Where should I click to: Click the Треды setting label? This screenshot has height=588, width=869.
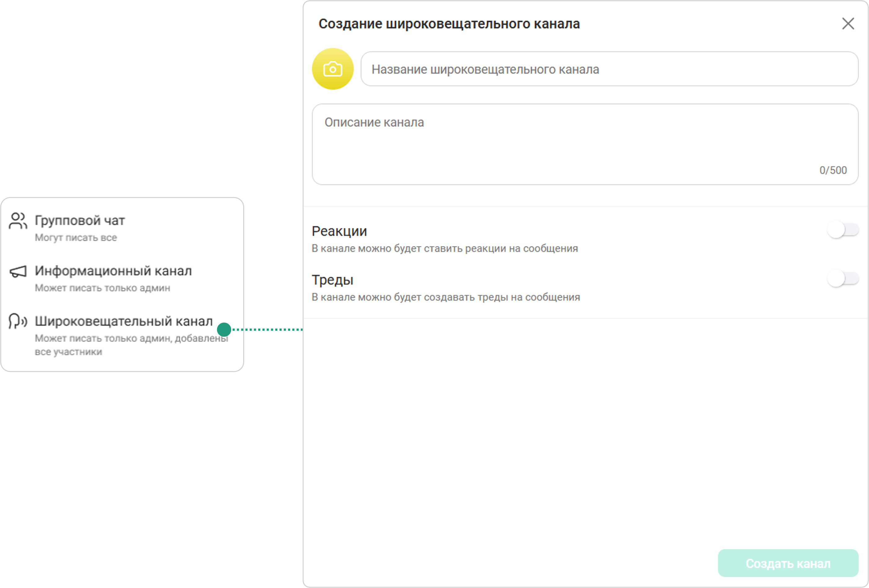point(332,280)
